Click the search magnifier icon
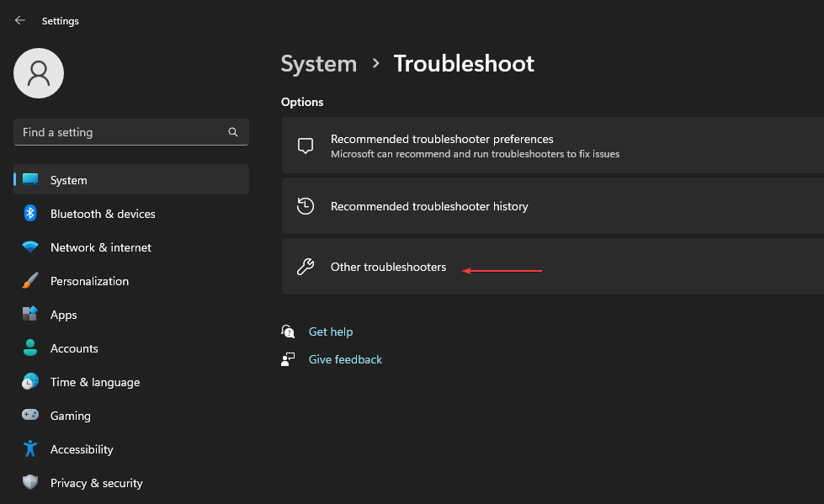 pos(233,132)
